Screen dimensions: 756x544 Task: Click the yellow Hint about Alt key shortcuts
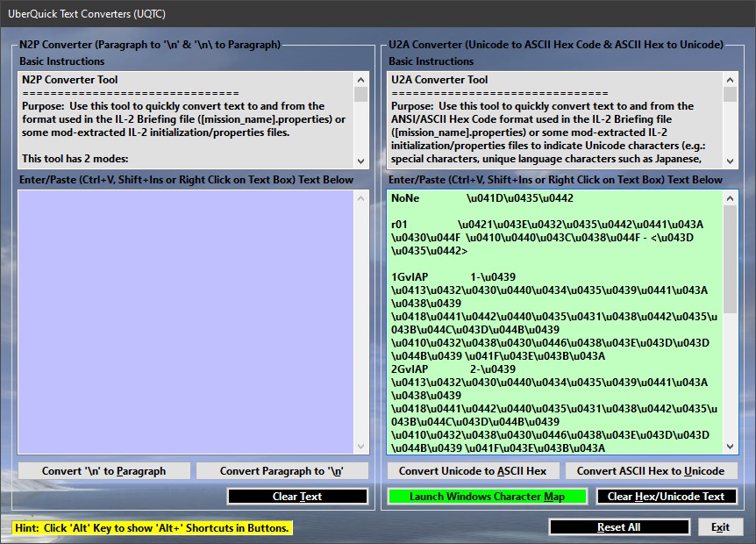click(x=152, y=528)
